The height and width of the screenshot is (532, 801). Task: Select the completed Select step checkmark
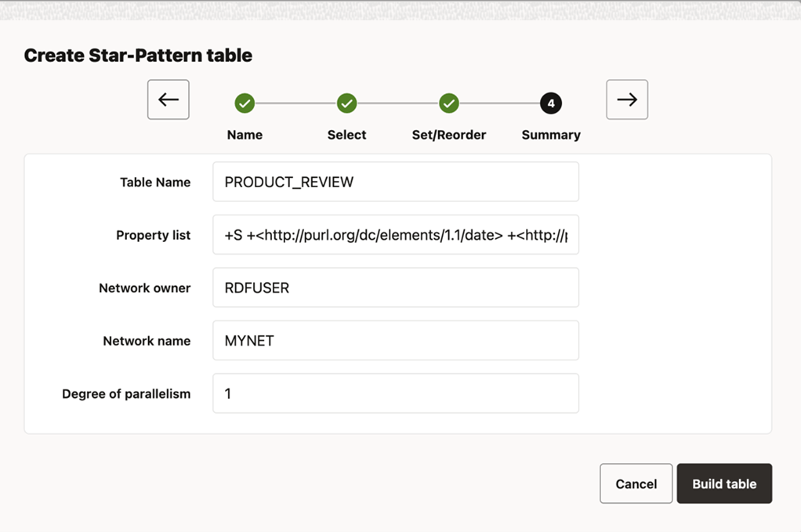346,103
